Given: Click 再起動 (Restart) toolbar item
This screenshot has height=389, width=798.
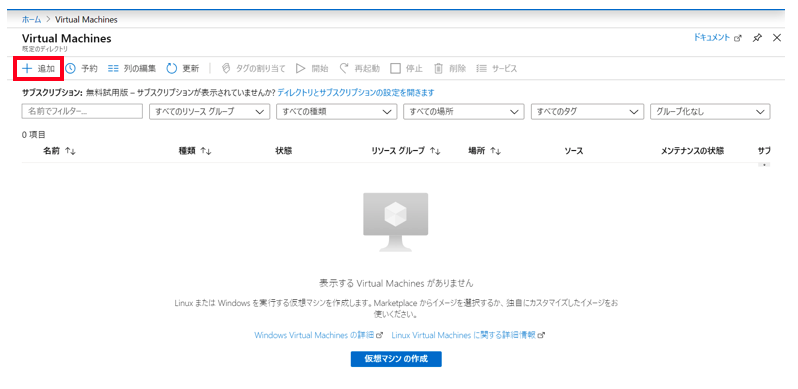Looking at the screenshot, I should [359, 69].
